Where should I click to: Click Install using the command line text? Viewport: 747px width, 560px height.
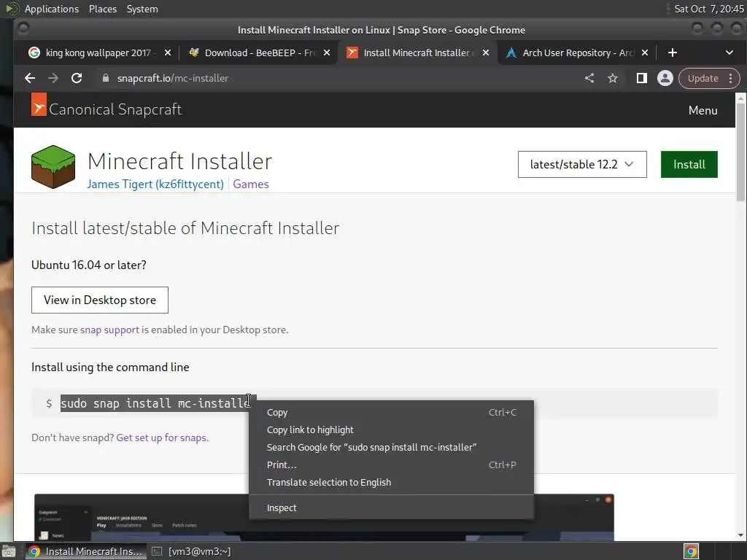tap(110, 367)
